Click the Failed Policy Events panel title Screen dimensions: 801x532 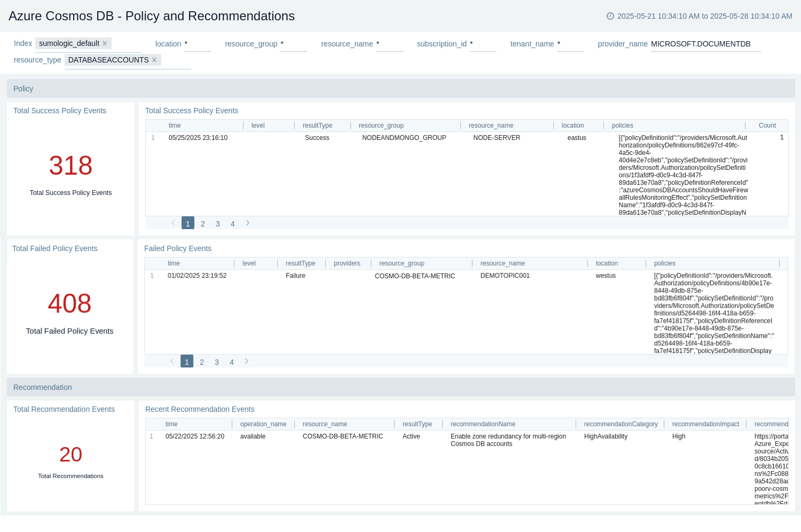pos(178,248)
